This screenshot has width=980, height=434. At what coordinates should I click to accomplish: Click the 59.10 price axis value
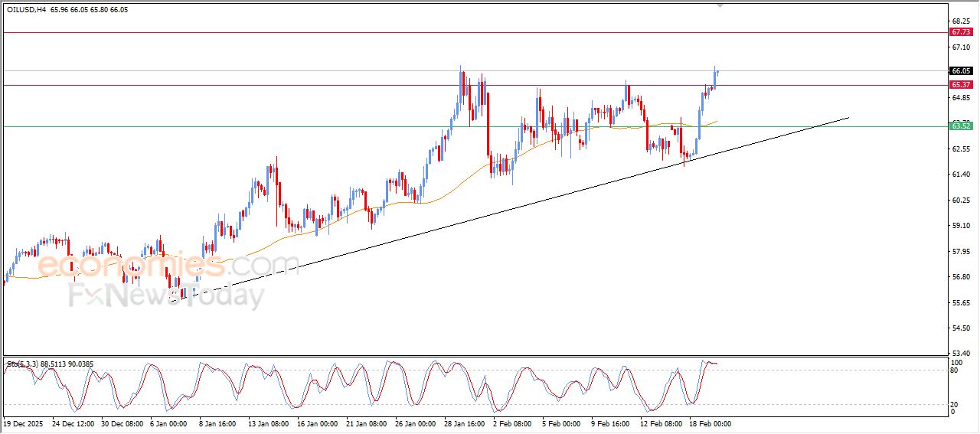click(x=962, y=226)
